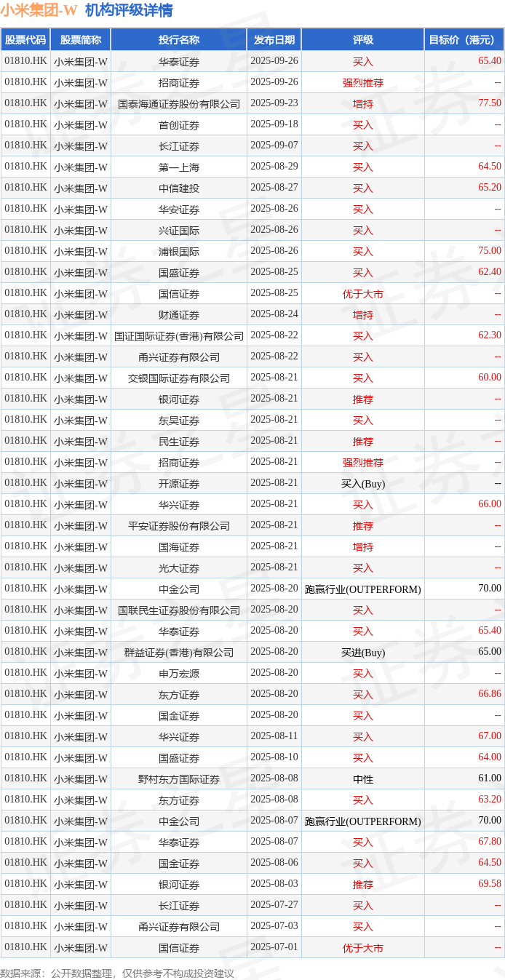This screenshot has height=980, width=505.
Task: Click target price 61.00
Action: pyautogui.click(x=490, y=778)
